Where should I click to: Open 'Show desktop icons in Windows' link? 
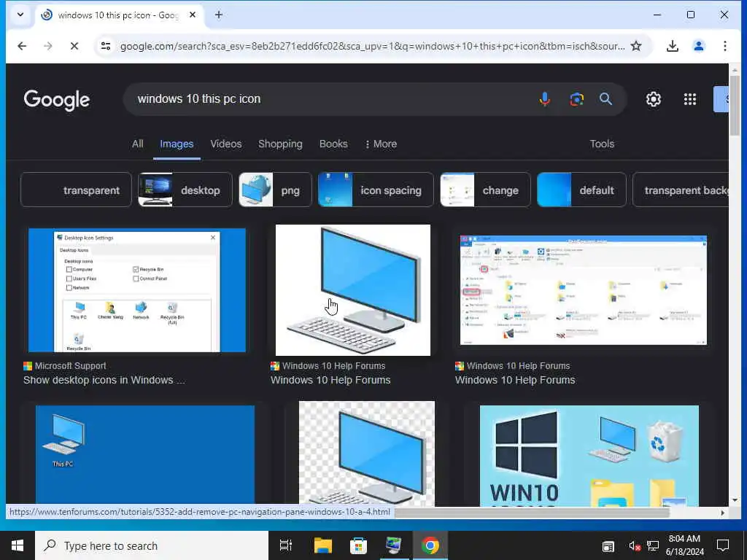(x=104, y=380)
